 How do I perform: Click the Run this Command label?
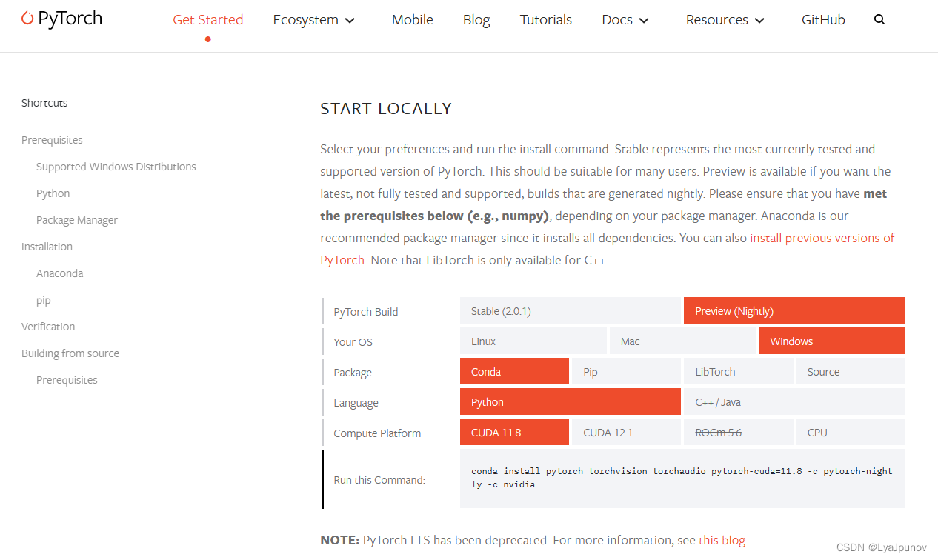click(x=379, y=480)
